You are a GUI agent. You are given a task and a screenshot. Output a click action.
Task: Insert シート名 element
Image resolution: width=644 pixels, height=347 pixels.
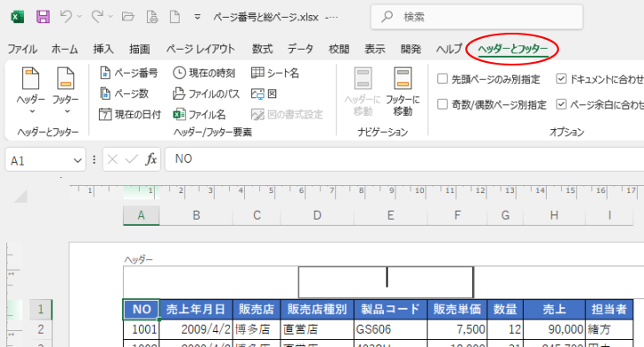click(x=275, y=73)
